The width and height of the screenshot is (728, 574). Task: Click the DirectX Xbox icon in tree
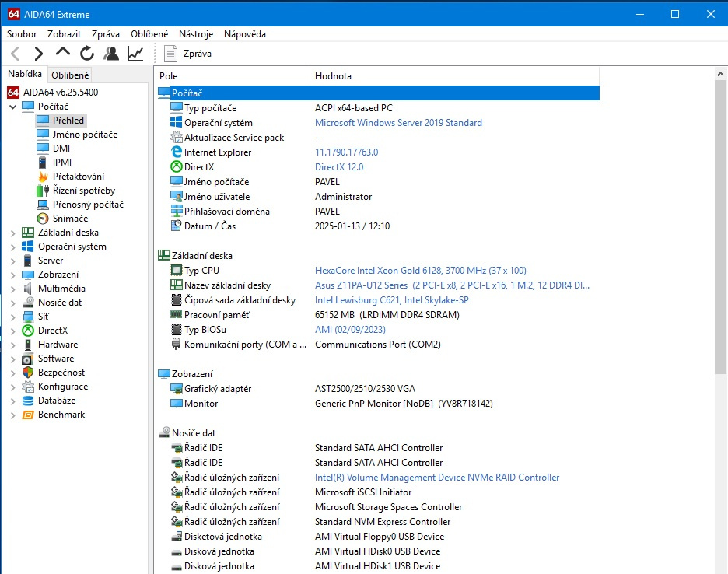[28, 331]
